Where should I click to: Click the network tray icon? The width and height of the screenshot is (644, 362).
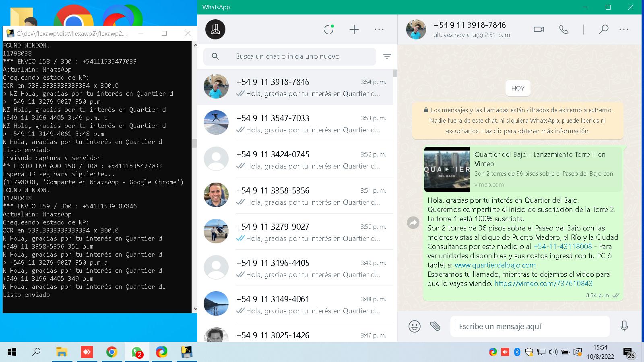541,352
